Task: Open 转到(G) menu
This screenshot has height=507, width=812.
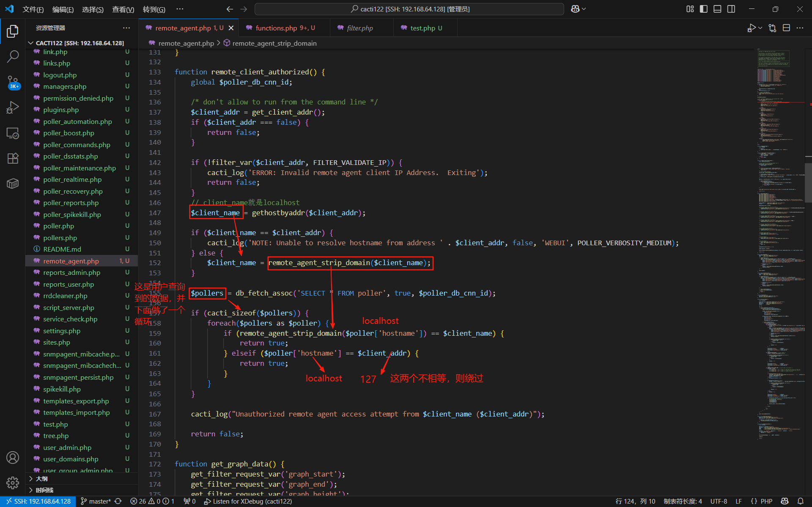Action: pyautogui.click(x=154, y=9)
